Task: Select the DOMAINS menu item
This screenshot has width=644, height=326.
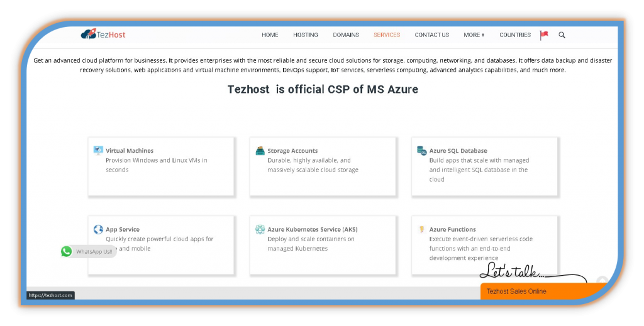Action: point(346,35)
